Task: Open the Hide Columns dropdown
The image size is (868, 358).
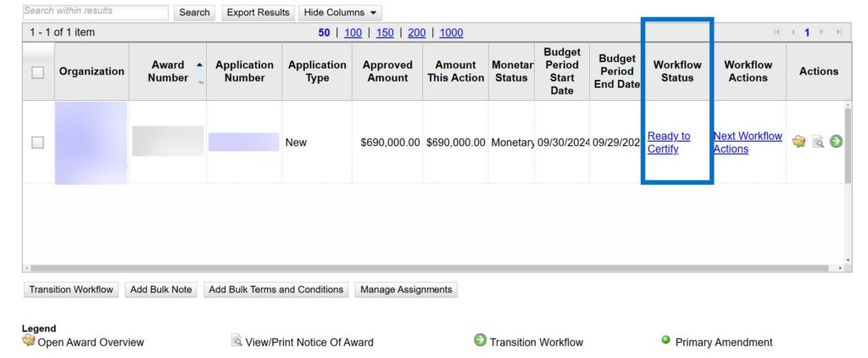Action: (340, 13)
